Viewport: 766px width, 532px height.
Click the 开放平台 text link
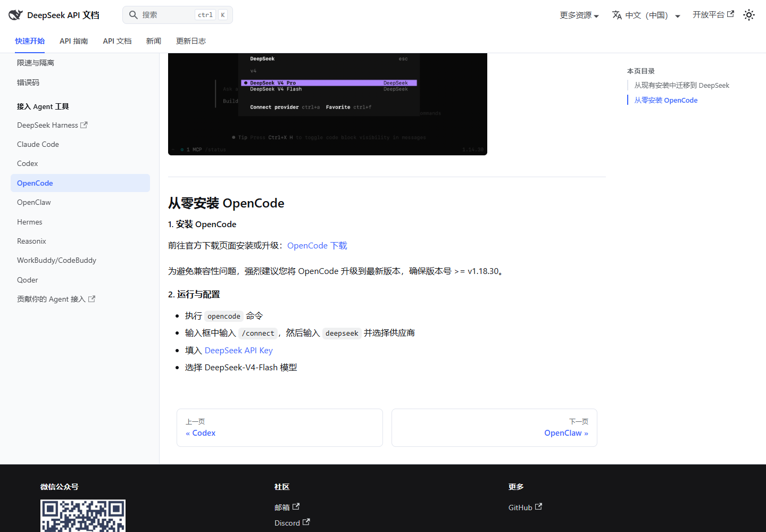coord(708,15)
